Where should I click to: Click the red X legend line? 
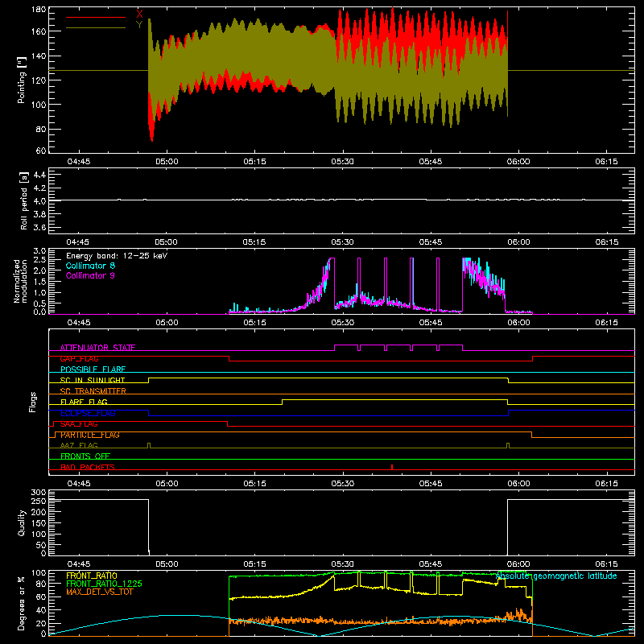click(x=96, y=17)
